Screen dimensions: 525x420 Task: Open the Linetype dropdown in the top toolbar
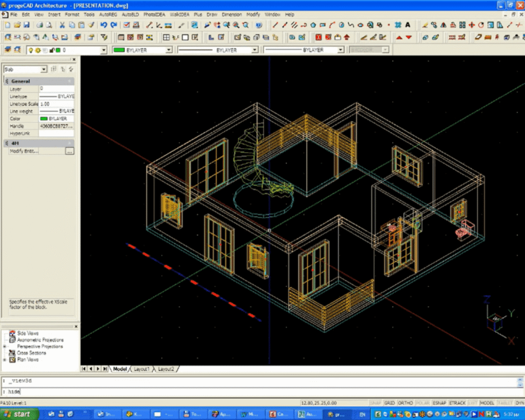pos(255,50)
